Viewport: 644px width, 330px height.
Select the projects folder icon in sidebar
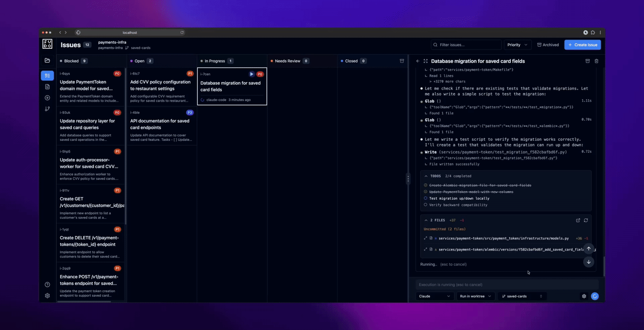pyautogui.click(x=47, y=60)
